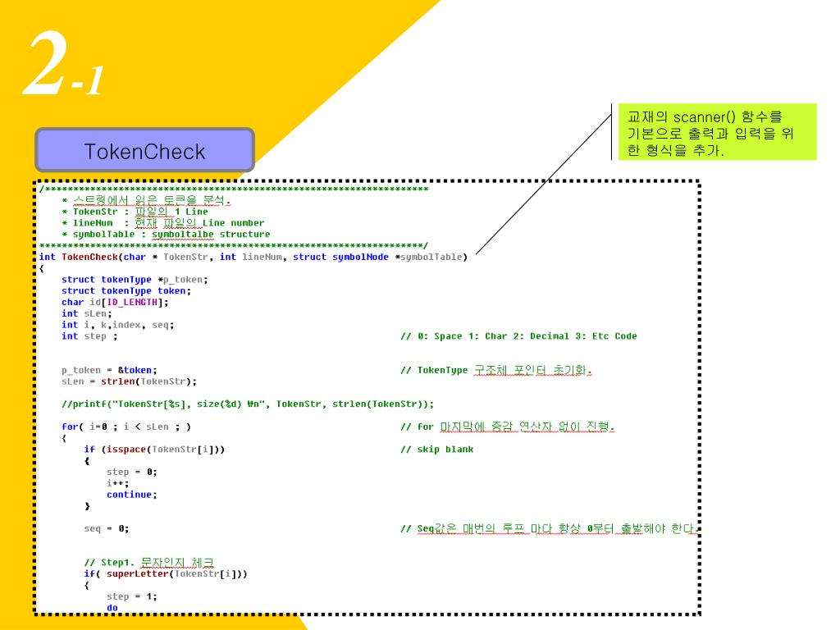
Task: Click the 'struct tokenType token;' line
Action: [126, 291]
